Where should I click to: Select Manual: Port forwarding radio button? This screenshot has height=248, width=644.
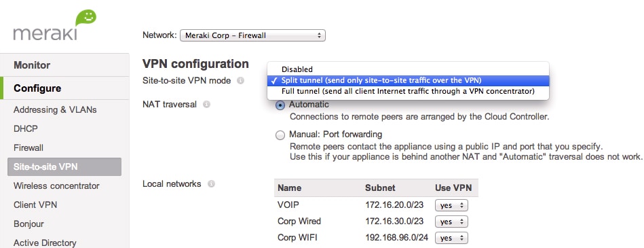tap(280, 135)
